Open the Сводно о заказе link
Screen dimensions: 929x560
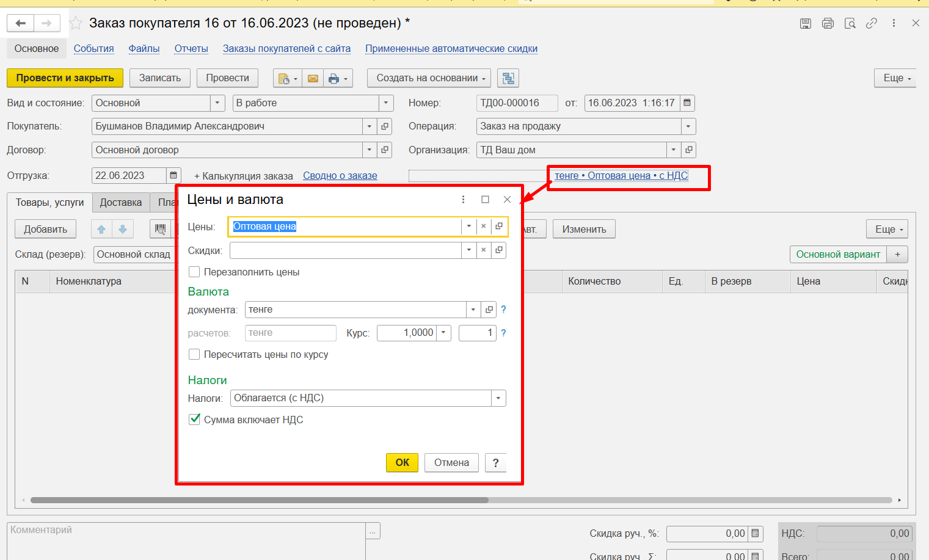point(340,176)
